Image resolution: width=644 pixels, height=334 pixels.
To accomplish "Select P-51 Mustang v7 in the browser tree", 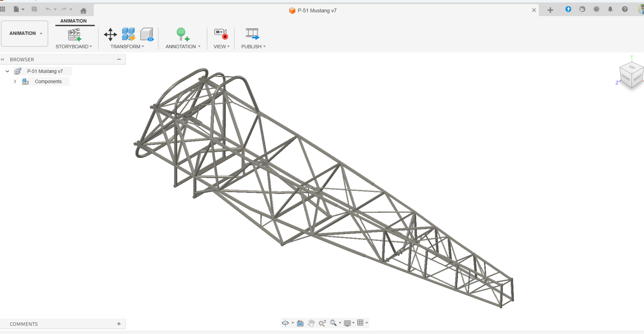I will click(45, 71).
